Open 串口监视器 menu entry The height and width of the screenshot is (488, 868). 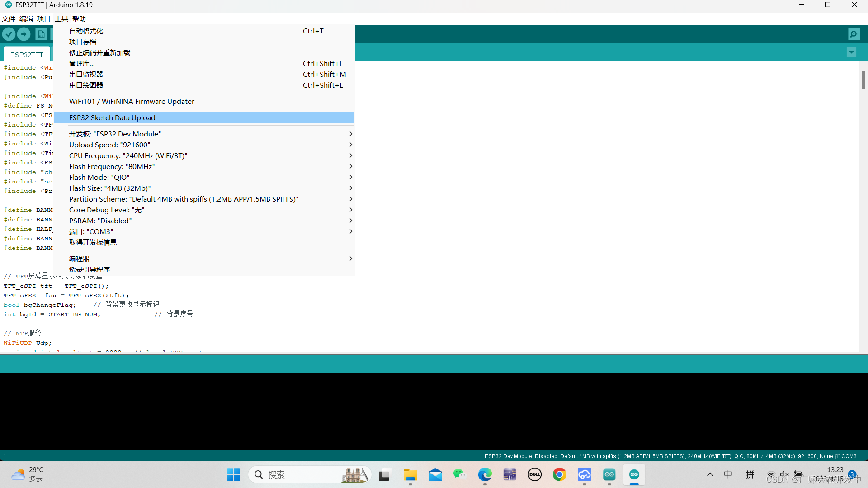(204, 74)
